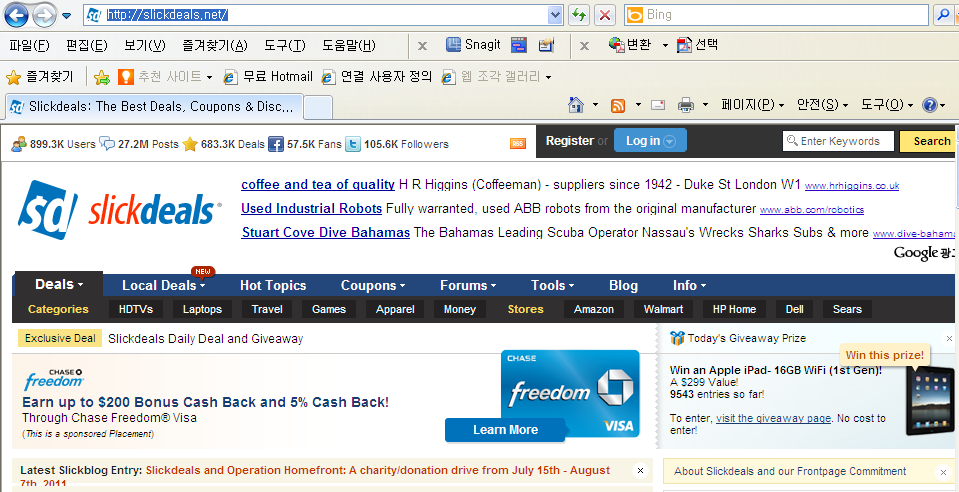Click the slickdeals logo
Viewport: 959px width, 492px height.
(119, 210)
